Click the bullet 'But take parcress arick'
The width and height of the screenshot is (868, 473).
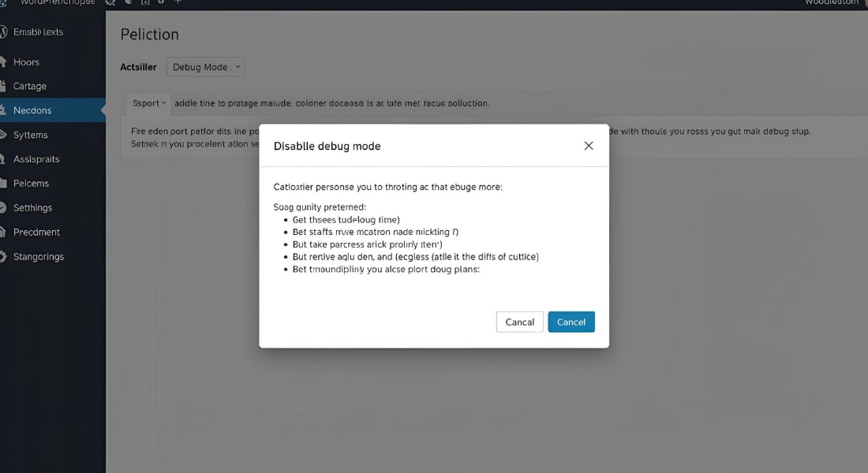point(367,244)
